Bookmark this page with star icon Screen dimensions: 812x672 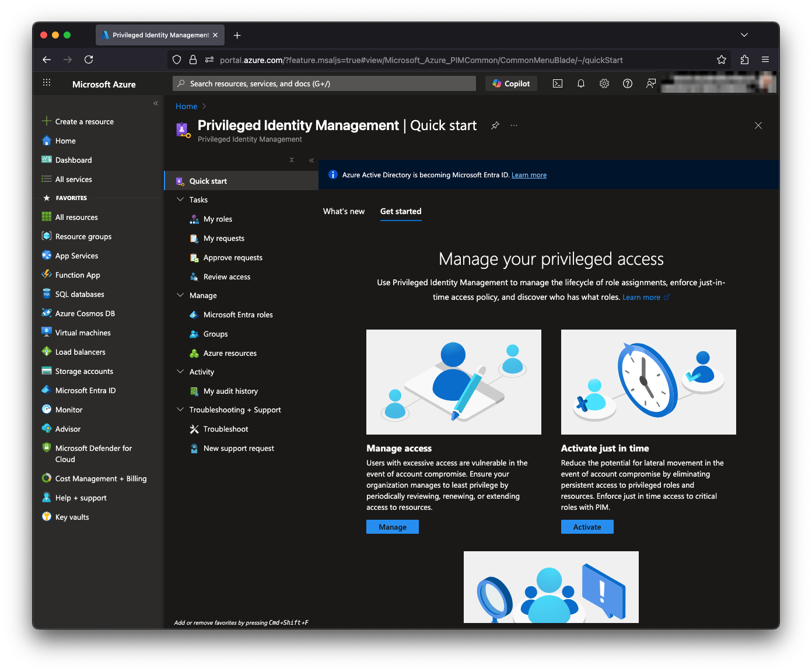tap(722, 60)
